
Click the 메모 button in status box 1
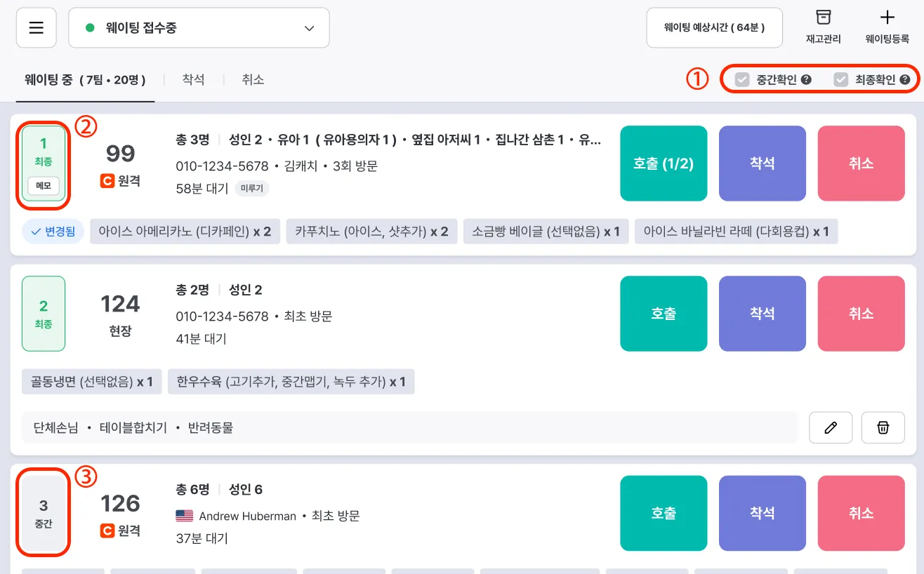[x=44, y=186]
